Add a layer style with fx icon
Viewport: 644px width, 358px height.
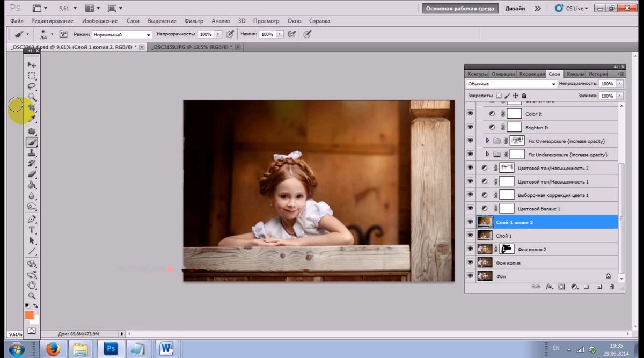click(x=549, y=287)
